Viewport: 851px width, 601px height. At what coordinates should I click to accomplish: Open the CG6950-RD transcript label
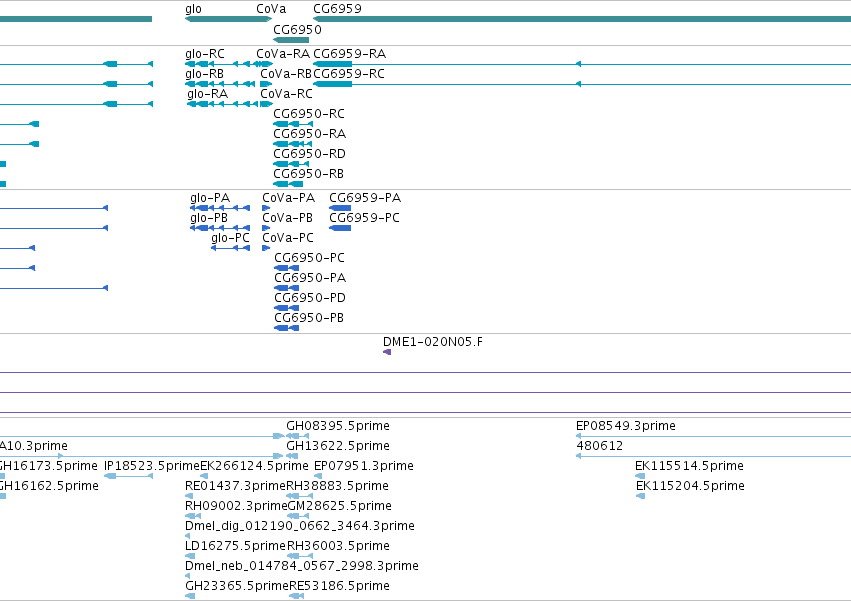(x=309, y=154)
